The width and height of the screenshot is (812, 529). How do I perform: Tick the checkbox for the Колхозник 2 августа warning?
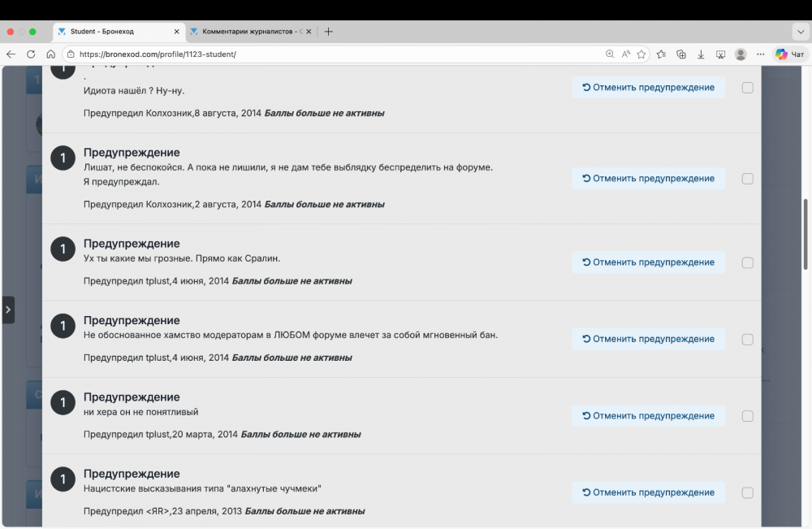point(747,179)
